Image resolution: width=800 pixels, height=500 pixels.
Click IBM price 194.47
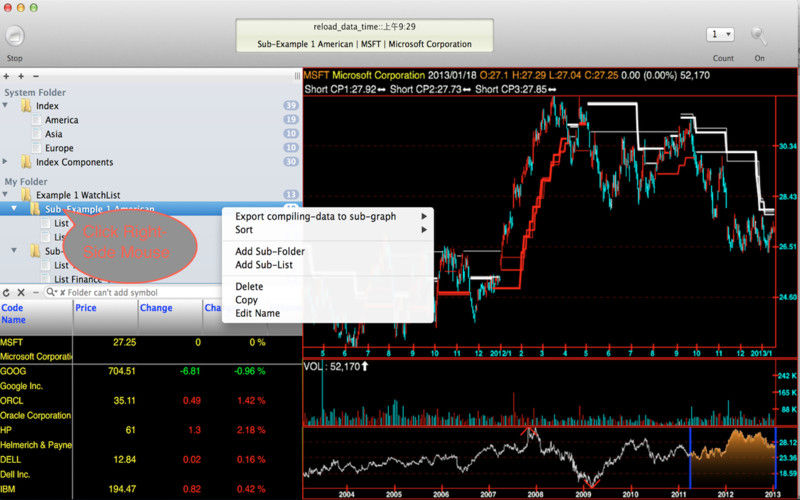[x=122, y=489]
